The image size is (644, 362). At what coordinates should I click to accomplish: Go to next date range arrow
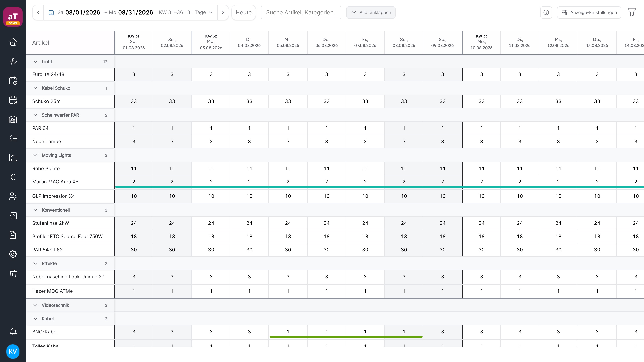click(x=223, y=12)
